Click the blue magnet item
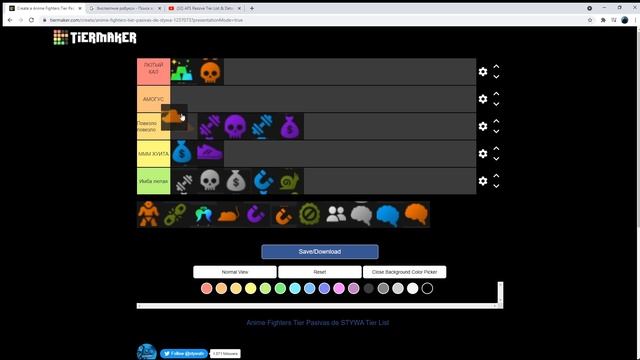The width and height of the screenshot is (640, 360). tap(263, 181)
